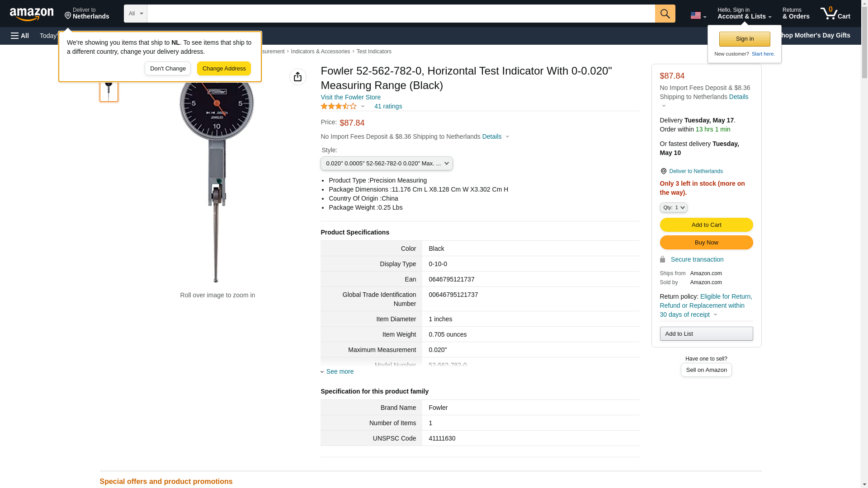Click the share icon beside product image

tap(297, 77)
